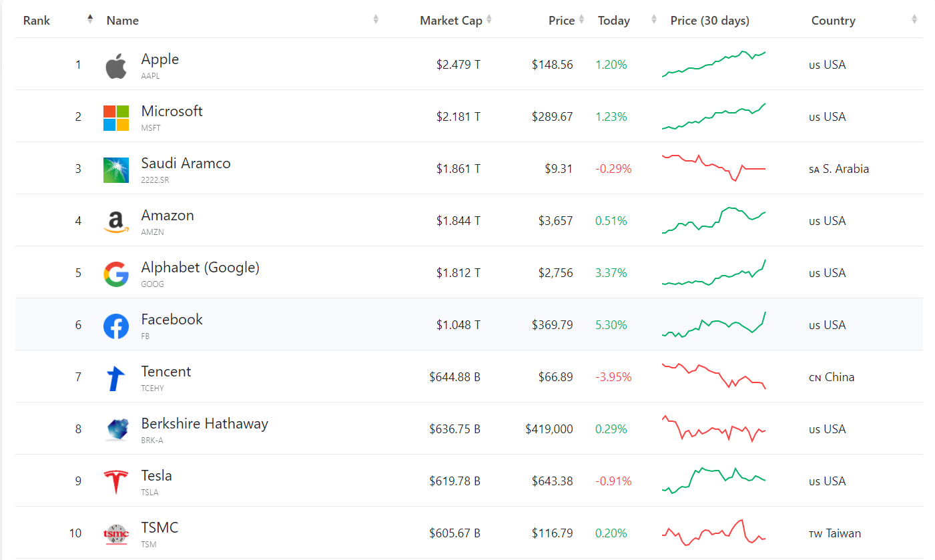Click the Price (30 days) header
The image size is (935, 560).
pos(710,21)
